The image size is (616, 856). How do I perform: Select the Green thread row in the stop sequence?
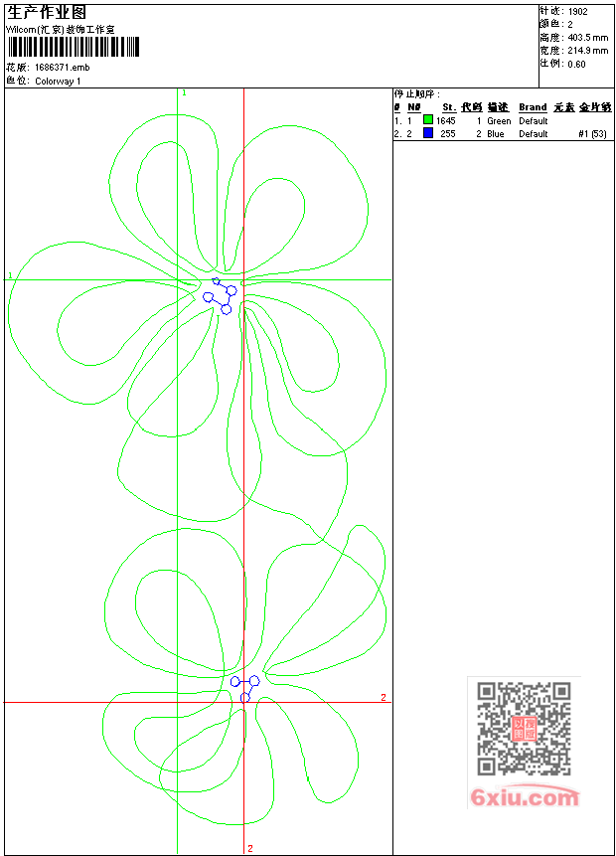pos(499,120)
